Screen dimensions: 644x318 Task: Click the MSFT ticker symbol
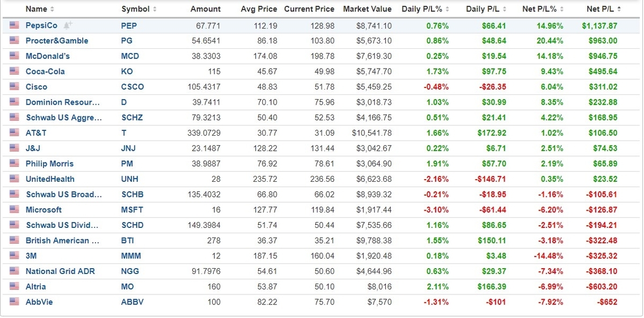click(x=132, y=210)
